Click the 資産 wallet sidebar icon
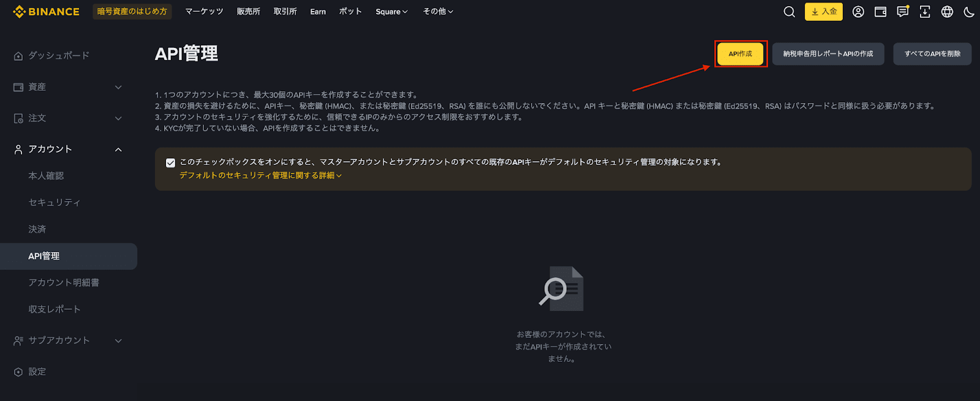This screenshot has height=401, width=980. pos(18,87)
